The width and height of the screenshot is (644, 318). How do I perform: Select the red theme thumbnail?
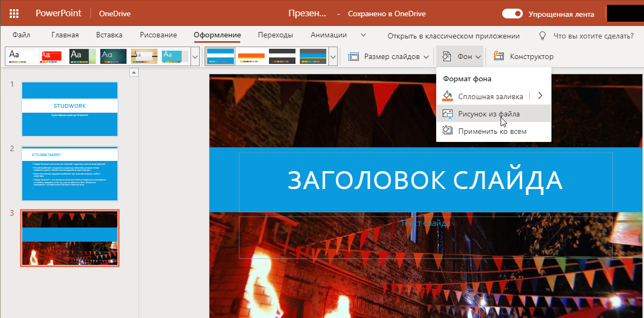[x=51, y=56]
